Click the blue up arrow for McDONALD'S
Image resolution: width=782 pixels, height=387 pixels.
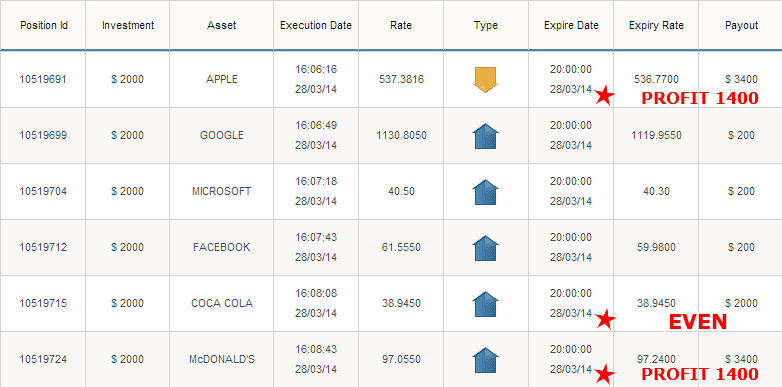coord(485,360)
